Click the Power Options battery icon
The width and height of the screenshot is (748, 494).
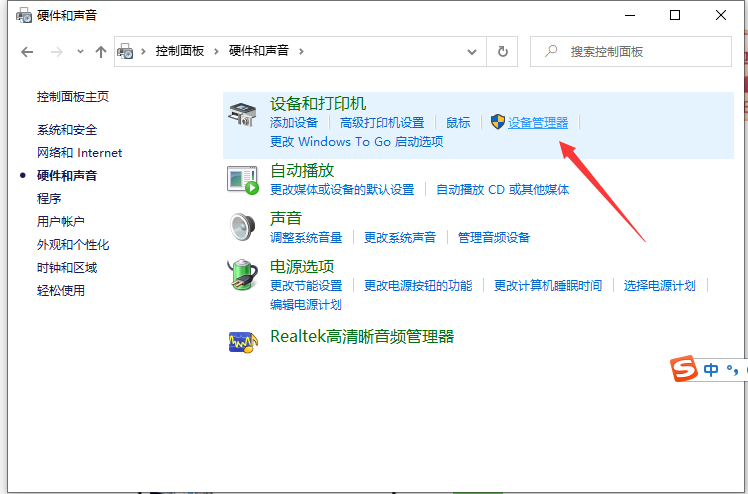click(x=243, y=276)
